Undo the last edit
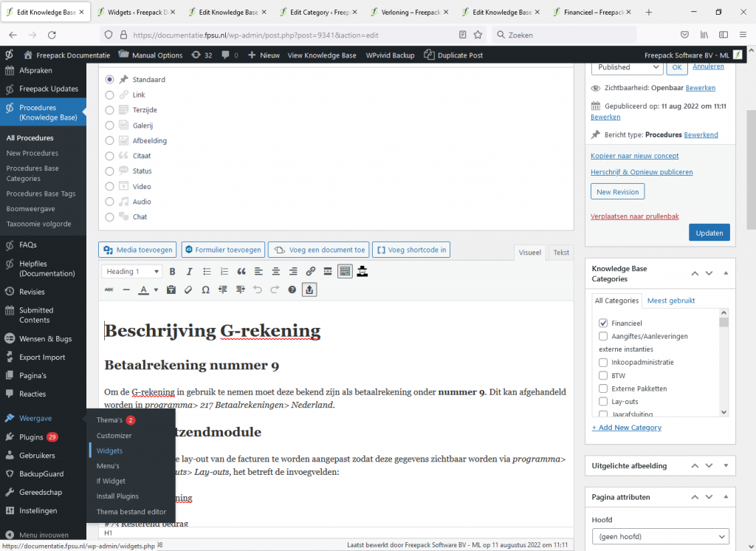756x551 pixels. point(258,290)
